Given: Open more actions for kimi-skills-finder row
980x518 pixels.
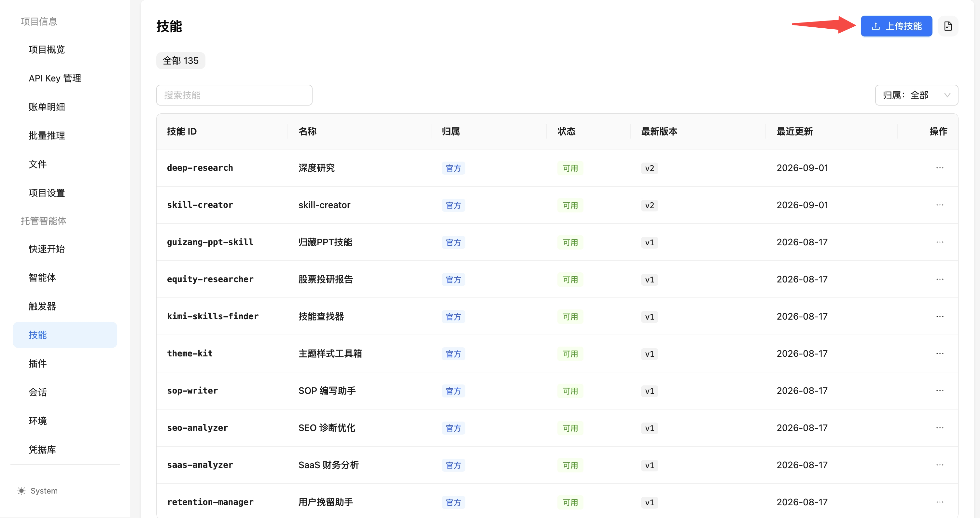Looking at the screenshot, I should pyautogui.click(x=940, y=316).
